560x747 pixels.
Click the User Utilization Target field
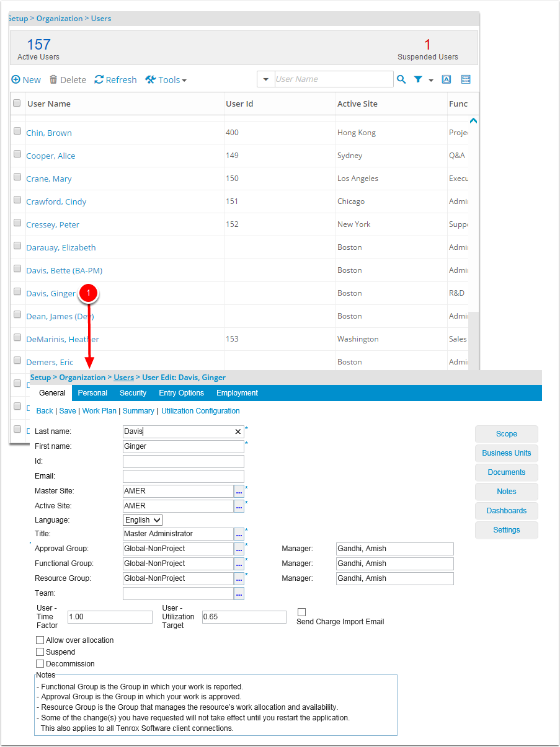(x=244, y=617)
